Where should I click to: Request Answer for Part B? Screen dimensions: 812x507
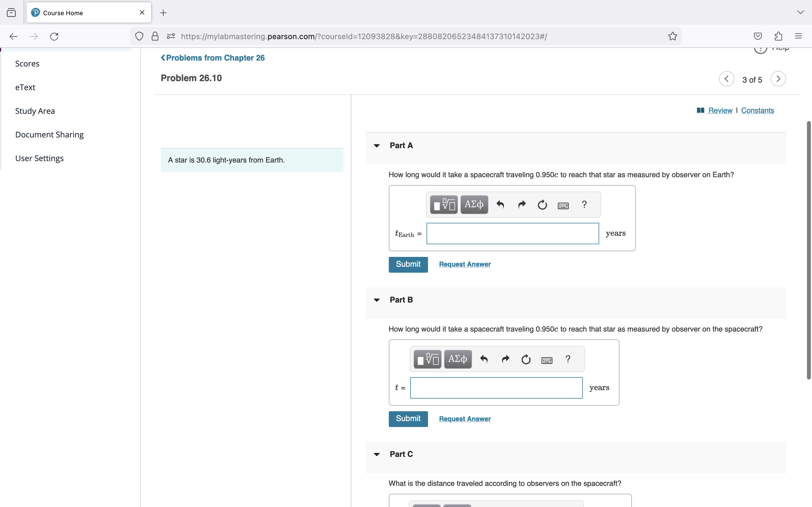click(464, 419)
